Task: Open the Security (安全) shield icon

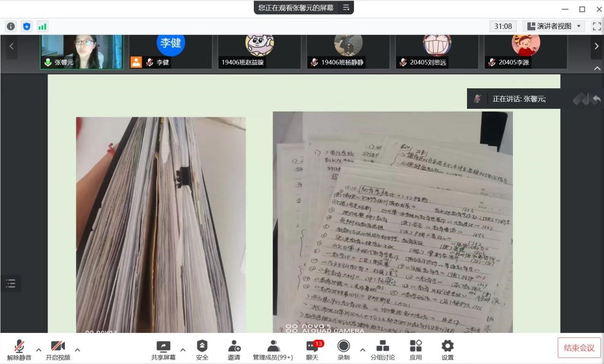Action: (x=202, y=350)
